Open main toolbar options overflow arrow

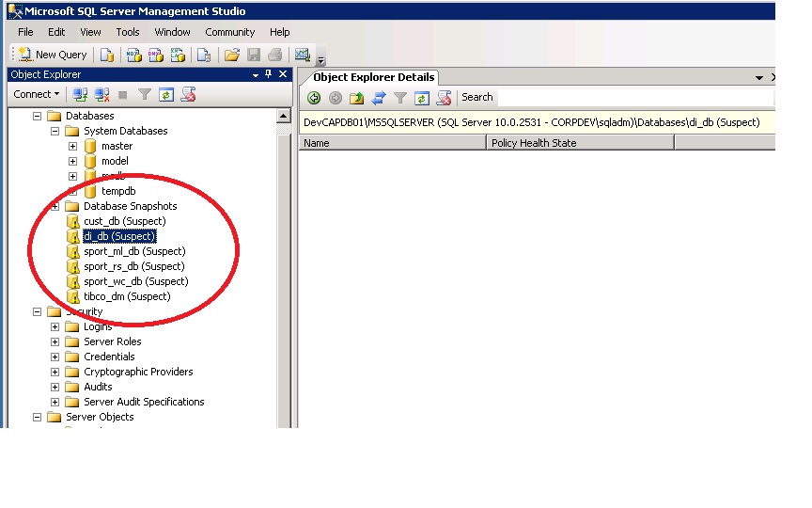coord(321,60)
